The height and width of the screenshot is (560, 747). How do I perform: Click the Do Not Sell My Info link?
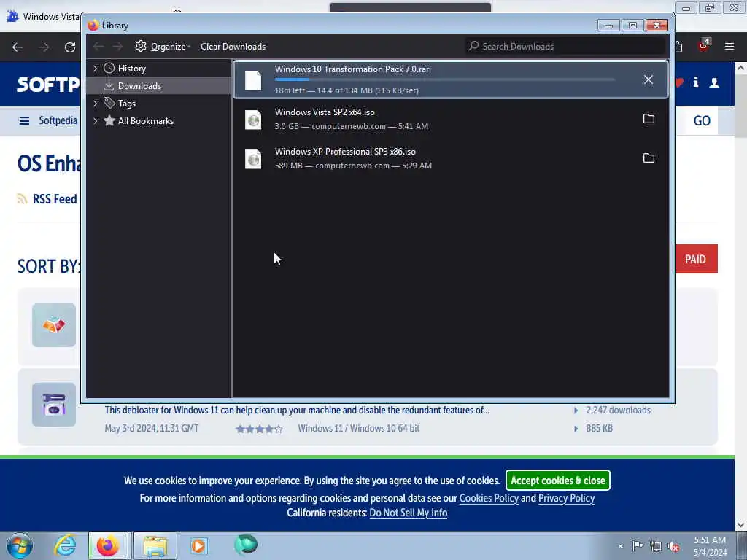409,513
